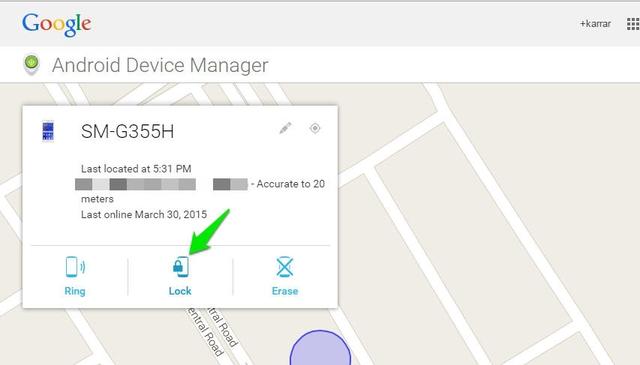Click the padlock phone icon

(180, 267)
